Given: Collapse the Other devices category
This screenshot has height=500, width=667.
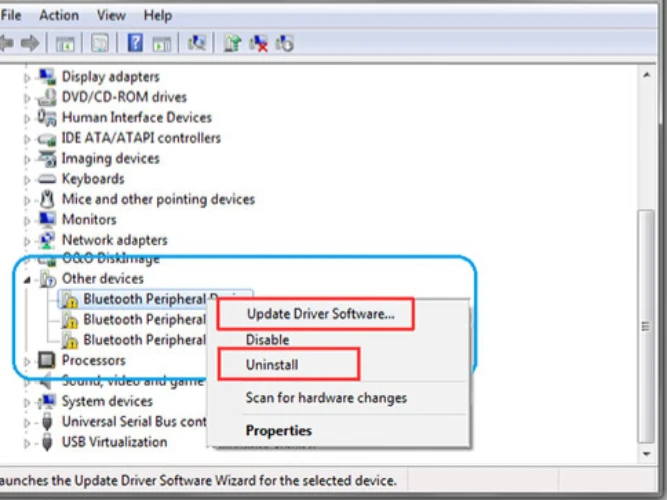Looking at the screenshot, I should [x=28, y=279].
